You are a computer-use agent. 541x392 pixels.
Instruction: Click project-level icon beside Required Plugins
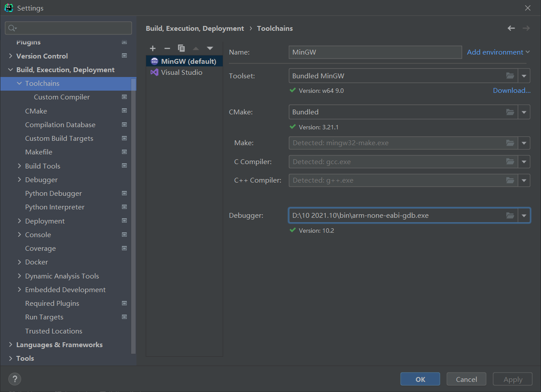pos(124,303)
